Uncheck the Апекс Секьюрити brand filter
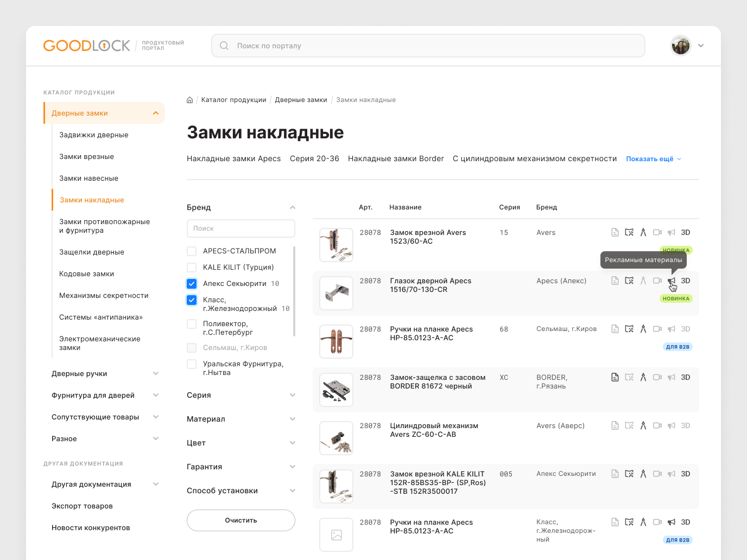Viewport: 747px width, 560px height. 192,284
